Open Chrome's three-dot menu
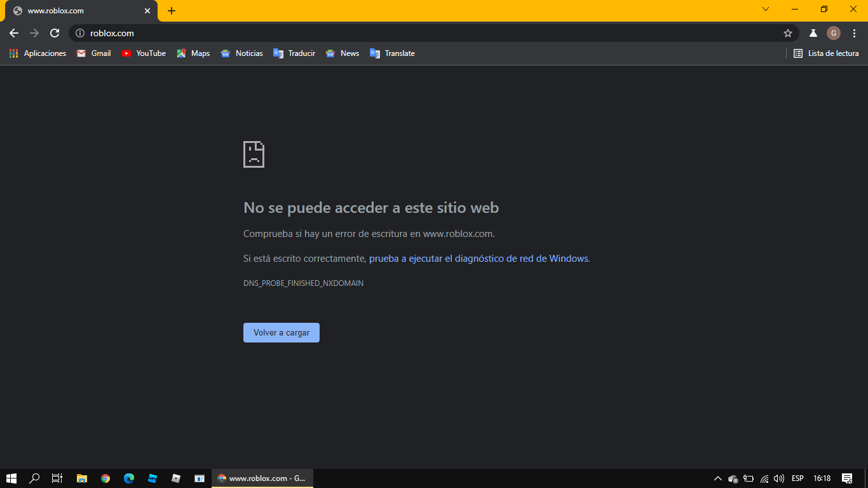 click(854, 33)
